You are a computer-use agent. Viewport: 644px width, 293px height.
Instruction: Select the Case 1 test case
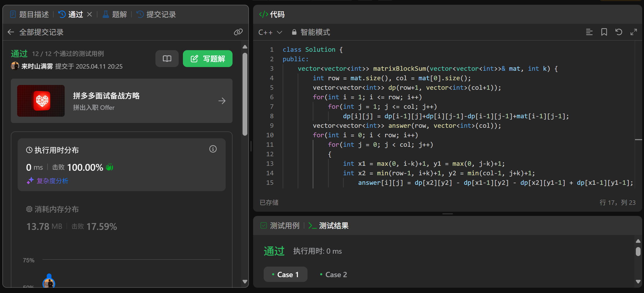click(285, 275)
